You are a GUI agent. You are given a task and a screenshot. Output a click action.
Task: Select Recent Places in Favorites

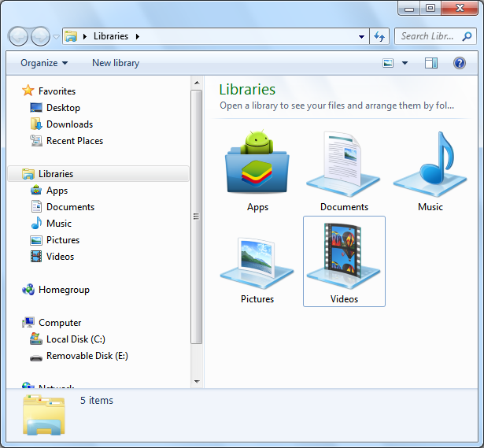[x=74, y=141]
